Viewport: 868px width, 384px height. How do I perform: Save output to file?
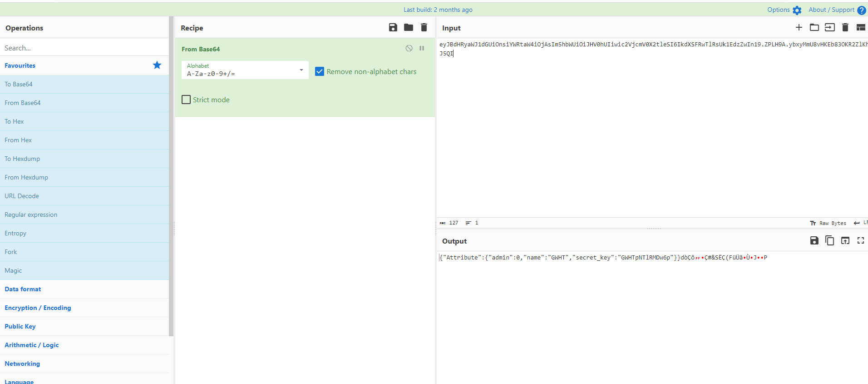tap(814, 241)
